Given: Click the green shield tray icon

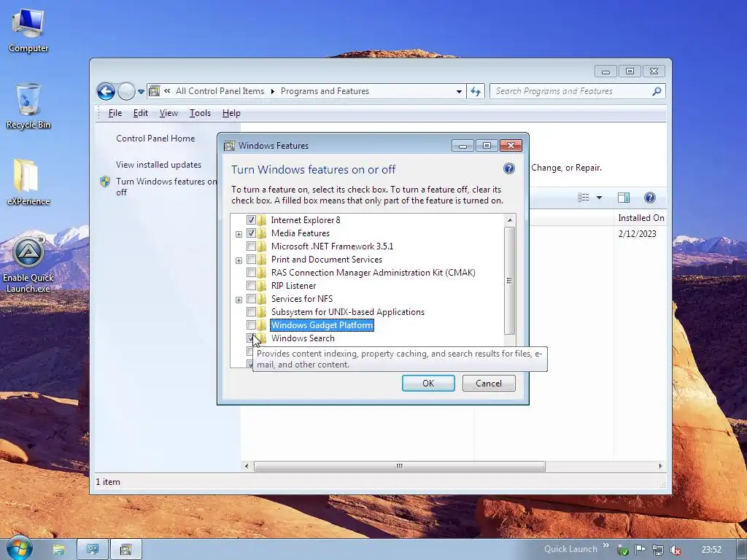Looking at the screenshot, I should 623,550.
